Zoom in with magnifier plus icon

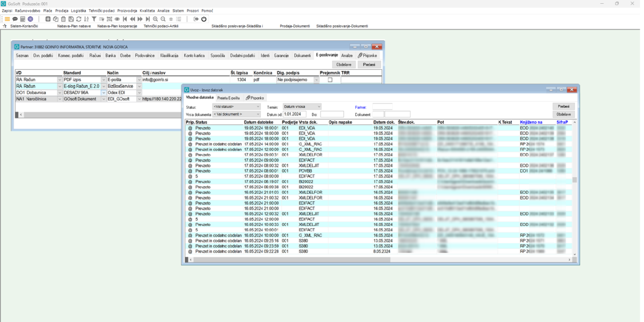(156, 19)
